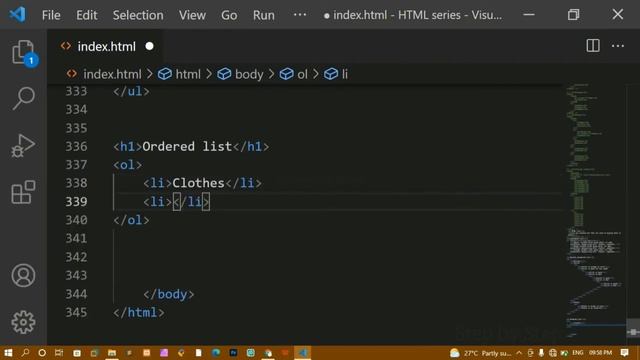Screen dimensions: 640x360
Task: Click the 'Ordered list' heading text
Action: [187, 147]
